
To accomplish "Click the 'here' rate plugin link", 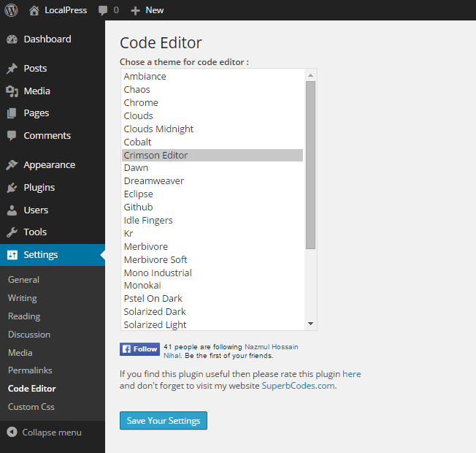I will (352, 374).
